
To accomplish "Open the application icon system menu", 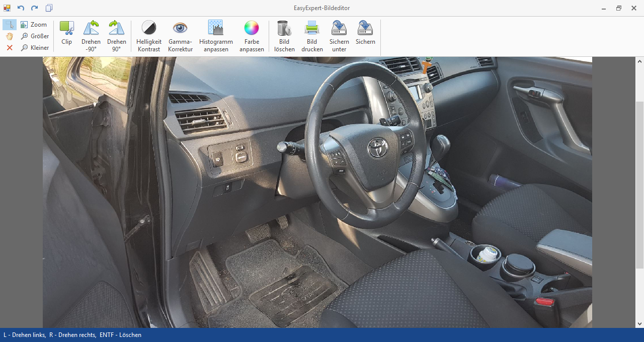I will tap(7, 8).
